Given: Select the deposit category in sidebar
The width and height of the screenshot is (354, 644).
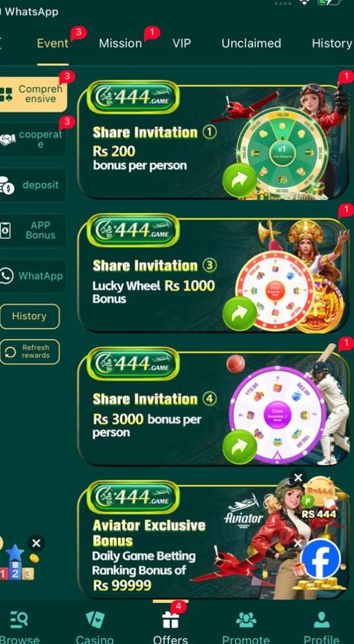Looking at the screenshot, I should [x=32, y=185].
